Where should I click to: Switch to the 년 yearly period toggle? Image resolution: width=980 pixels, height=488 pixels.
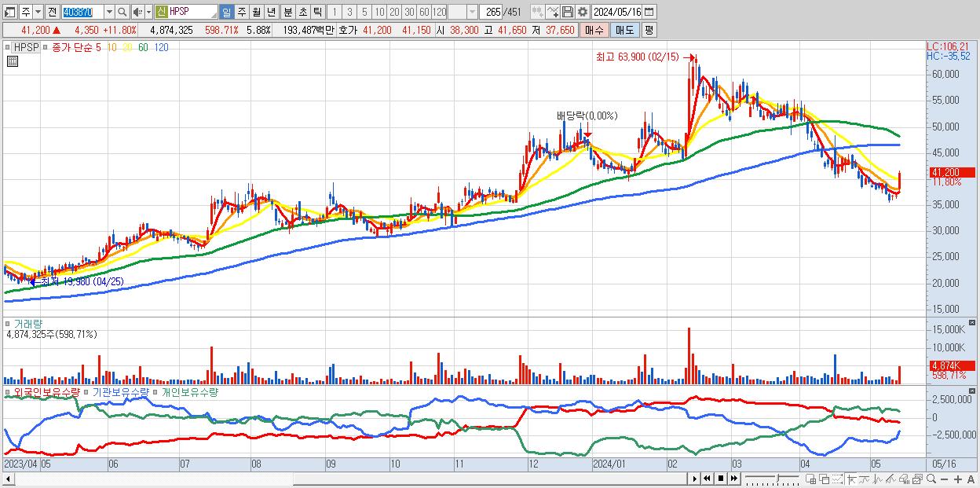point(271,13)
